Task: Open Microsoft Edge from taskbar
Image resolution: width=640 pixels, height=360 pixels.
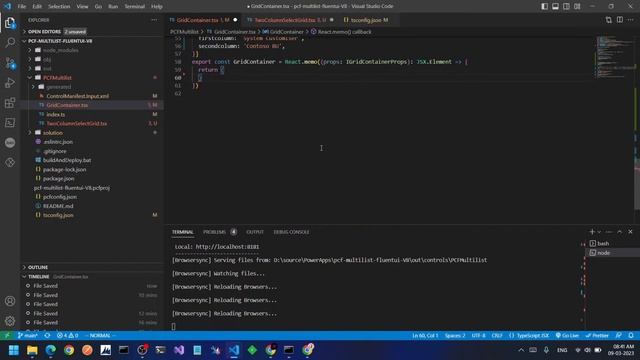Action: click(x=51, y=350)
